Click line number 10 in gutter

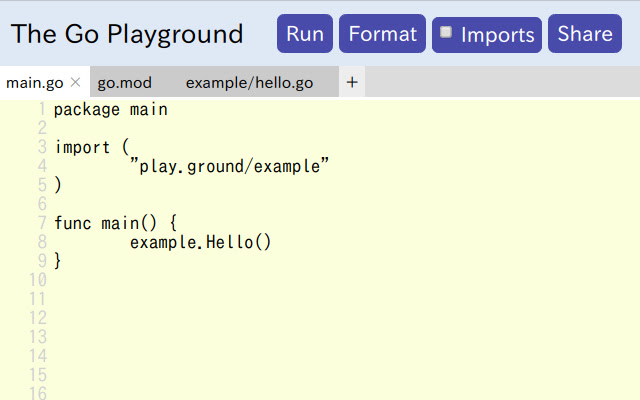[38, 280]
